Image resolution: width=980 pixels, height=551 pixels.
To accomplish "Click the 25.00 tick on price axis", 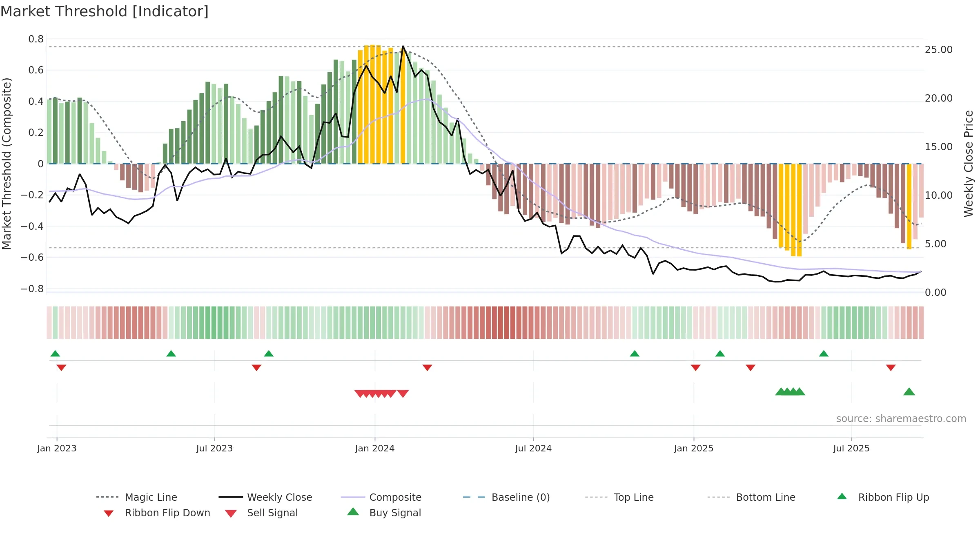I will (x=939, y=50).
